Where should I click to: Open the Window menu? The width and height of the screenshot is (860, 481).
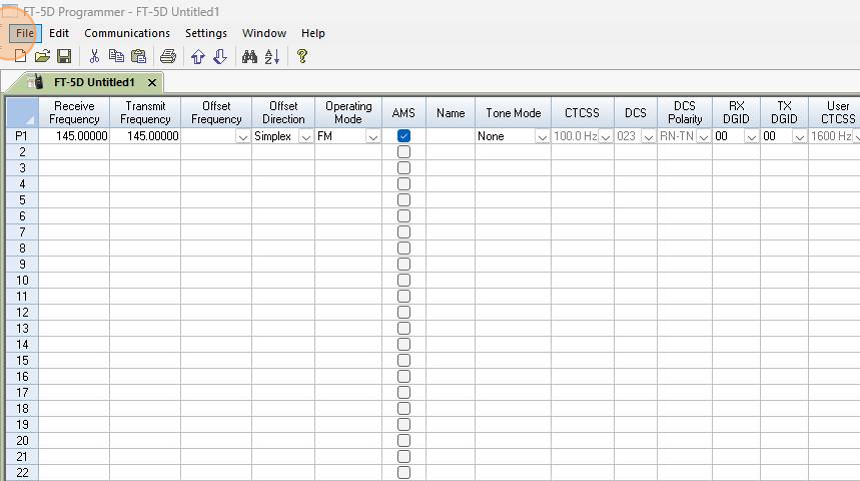(x=264, y=33)
